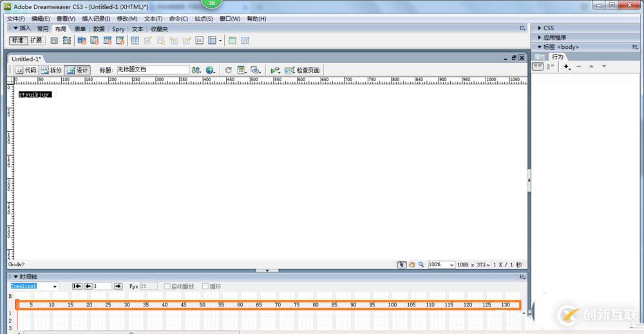
Task: Click frame 50 on timeline ruler
Action: pos(202,305)
